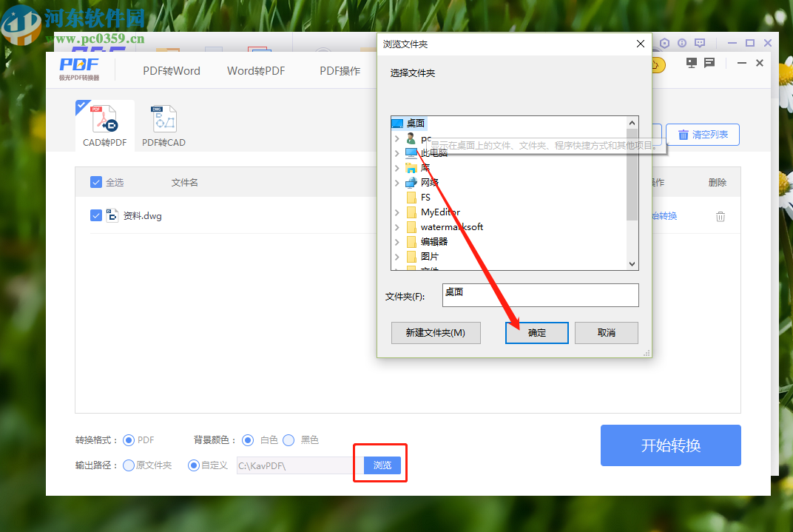Open the PDF操作 tab
The image size is (793, 532).
340,71
